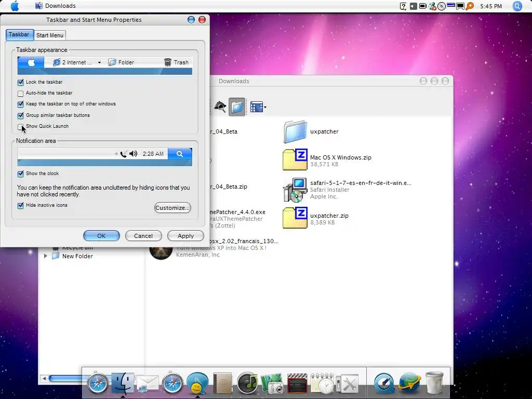Image resolution: width=532 pixels, height=399 pixels.
Task: Open the wrench utilities icon in dock
Action: 348,384
